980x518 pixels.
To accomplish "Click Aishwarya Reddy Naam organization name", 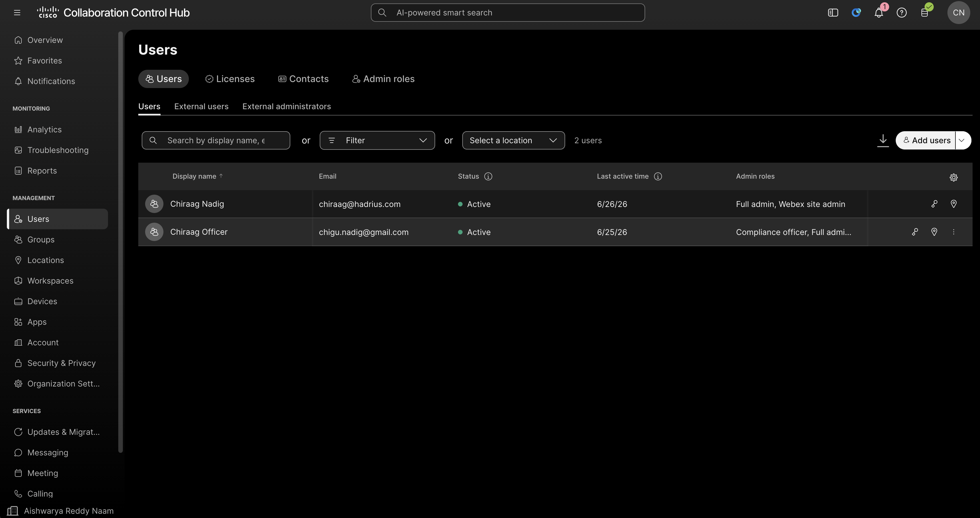I will 69,511.
